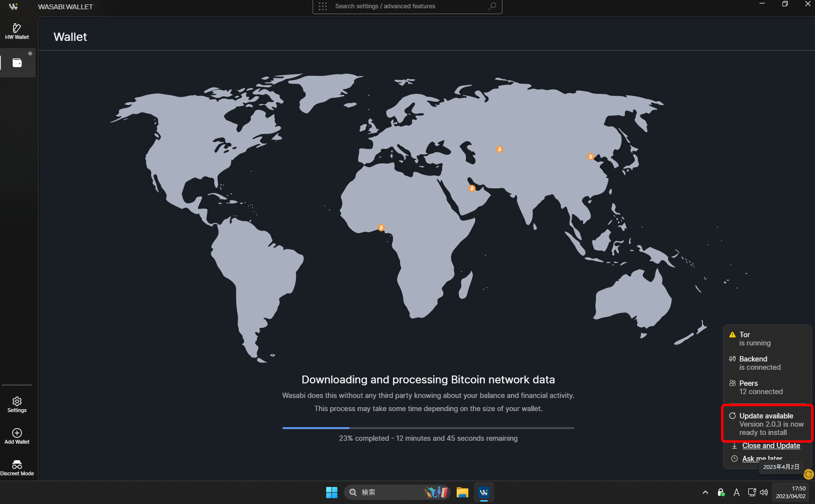Click the Peers icon
The width and height of the screenshot is (815, 504).
[x=732, y=383]
